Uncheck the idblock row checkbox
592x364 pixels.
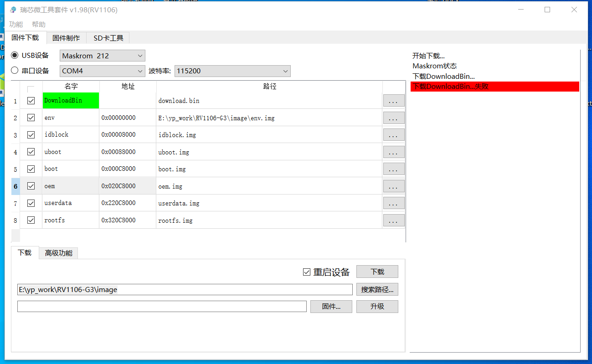tap(31, 135)
